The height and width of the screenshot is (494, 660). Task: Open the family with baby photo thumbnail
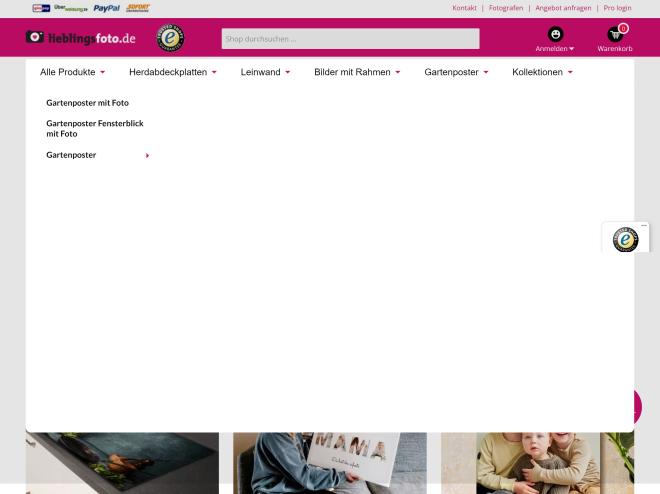pos(538,463)
